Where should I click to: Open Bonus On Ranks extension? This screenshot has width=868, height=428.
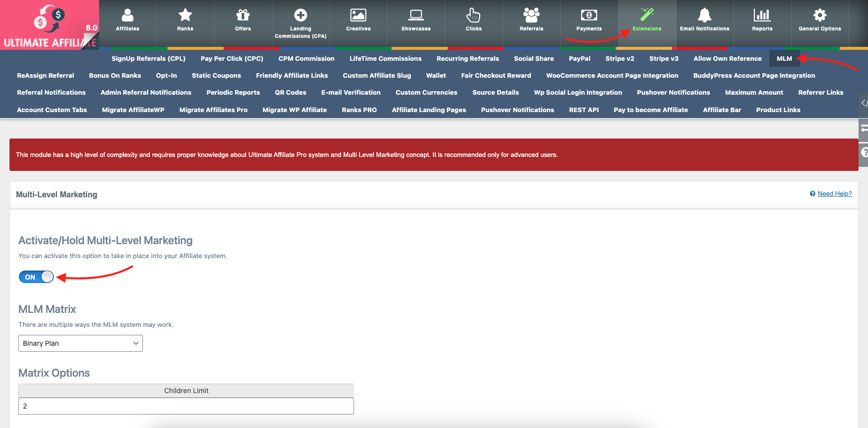pyautogui.click(x=115, y=76)
